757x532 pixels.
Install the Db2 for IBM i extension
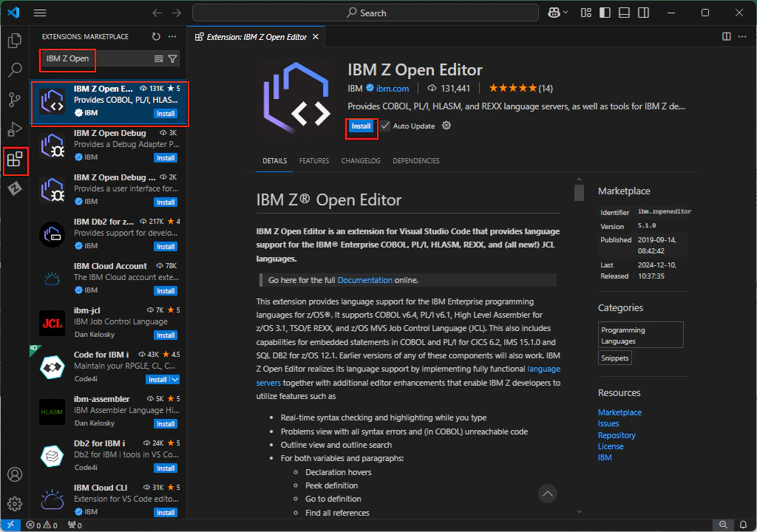pos(166,468)
